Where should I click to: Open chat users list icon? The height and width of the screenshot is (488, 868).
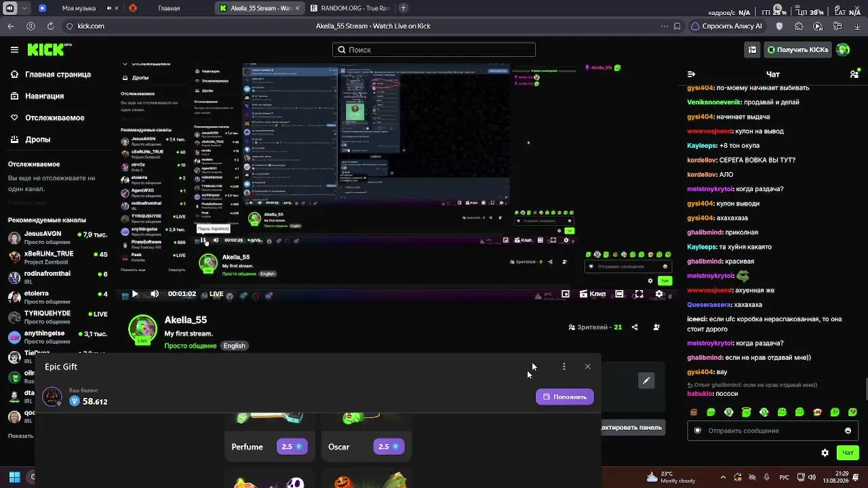click(854, 74)
